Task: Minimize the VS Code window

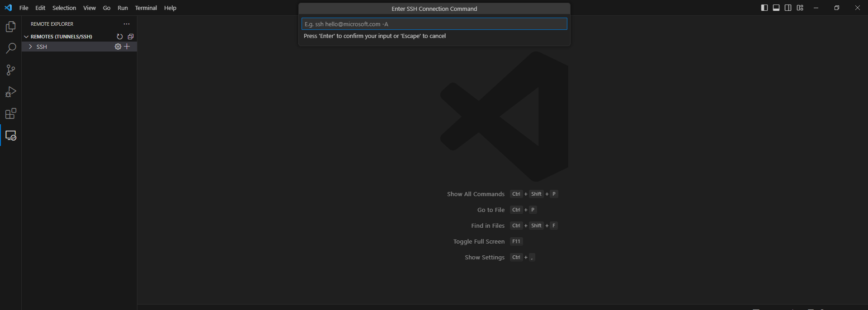Action: pos(816,8)
